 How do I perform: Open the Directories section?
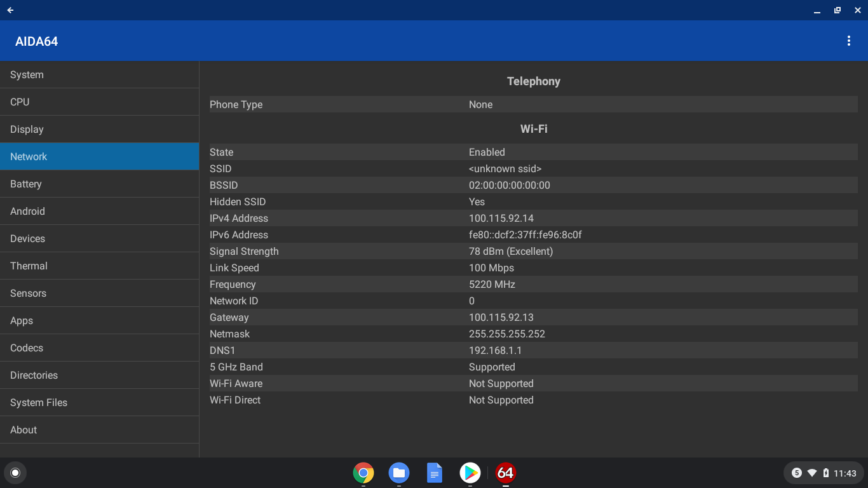click(100, 375)
